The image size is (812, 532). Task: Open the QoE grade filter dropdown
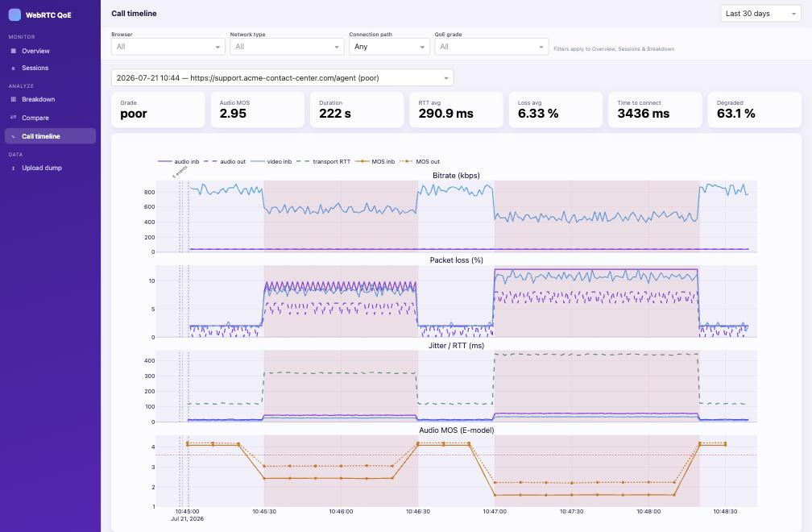tap(491, 47)
